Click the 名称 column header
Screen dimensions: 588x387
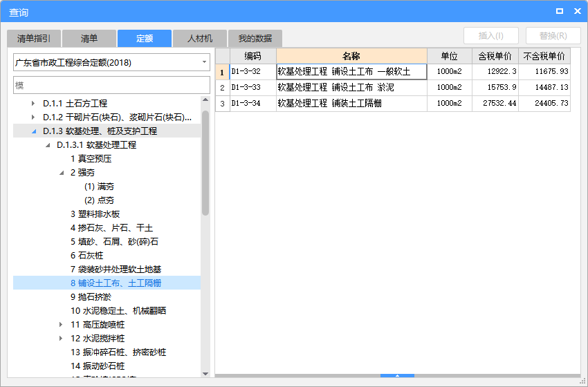pos(351,56)
